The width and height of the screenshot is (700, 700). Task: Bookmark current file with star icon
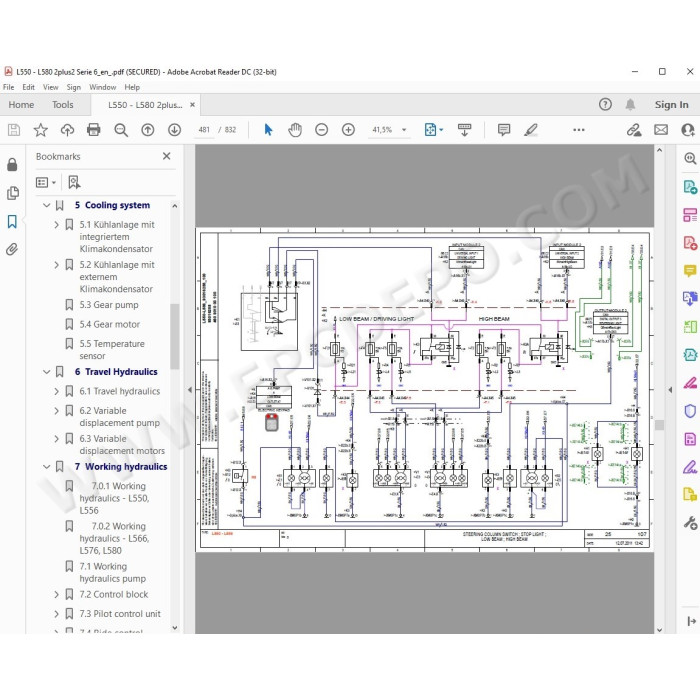pos(41,130)
